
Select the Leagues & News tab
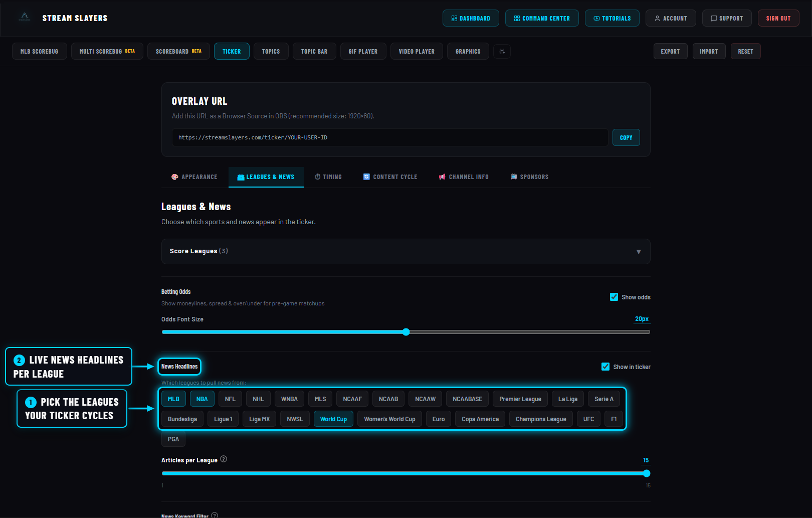[x=266, y=177]
